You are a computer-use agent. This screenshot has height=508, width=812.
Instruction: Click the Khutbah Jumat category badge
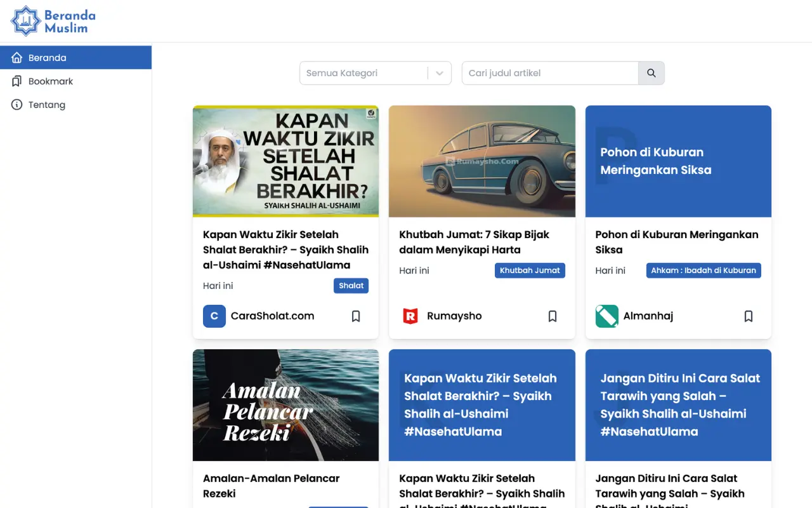[530, 270]
